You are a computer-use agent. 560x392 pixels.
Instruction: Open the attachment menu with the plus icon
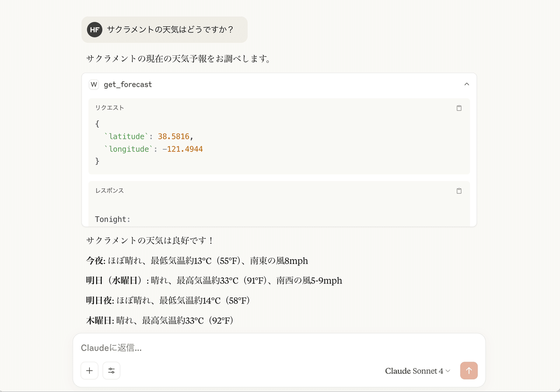click(89, 371)
